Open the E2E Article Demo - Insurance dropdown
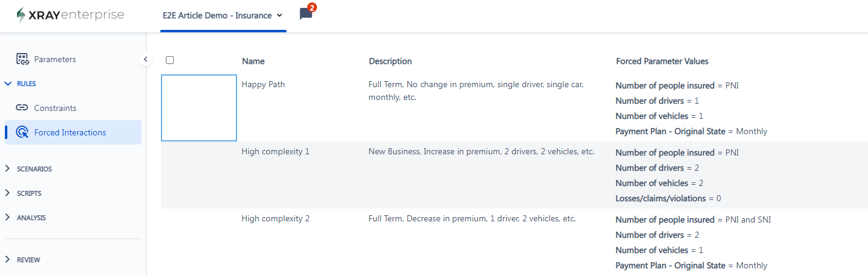Screen dimensions: 868x275 pyautogui.click(x=222, y=15)
